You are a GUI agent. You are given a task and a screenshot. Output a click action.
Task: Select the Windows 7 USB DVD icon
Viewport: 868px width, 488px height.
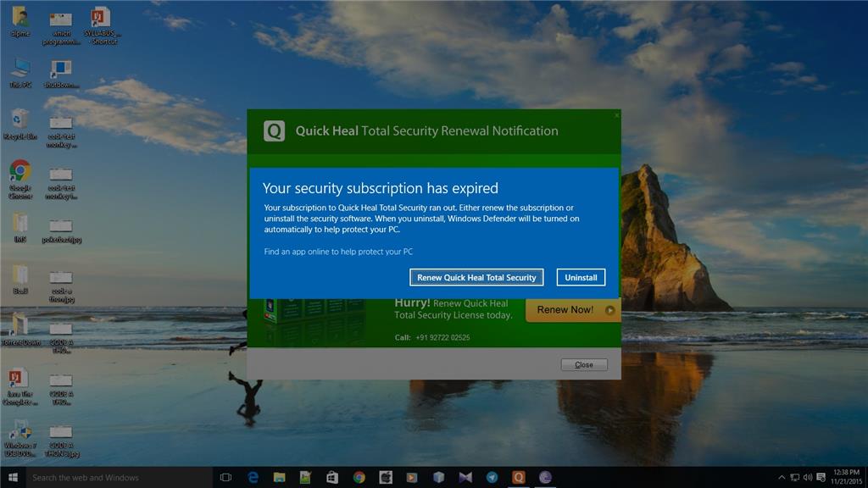pyautogui.click(x=20, y=439)
